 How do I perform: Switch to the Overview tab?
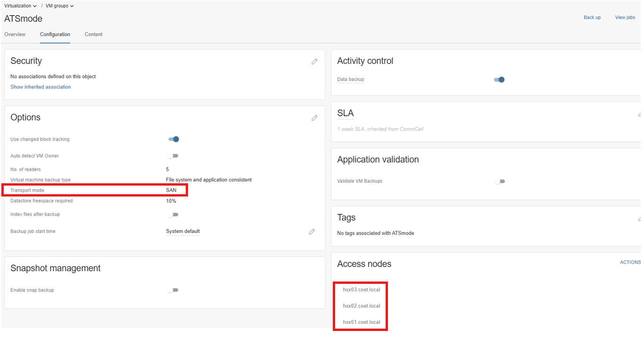[15, 34]
